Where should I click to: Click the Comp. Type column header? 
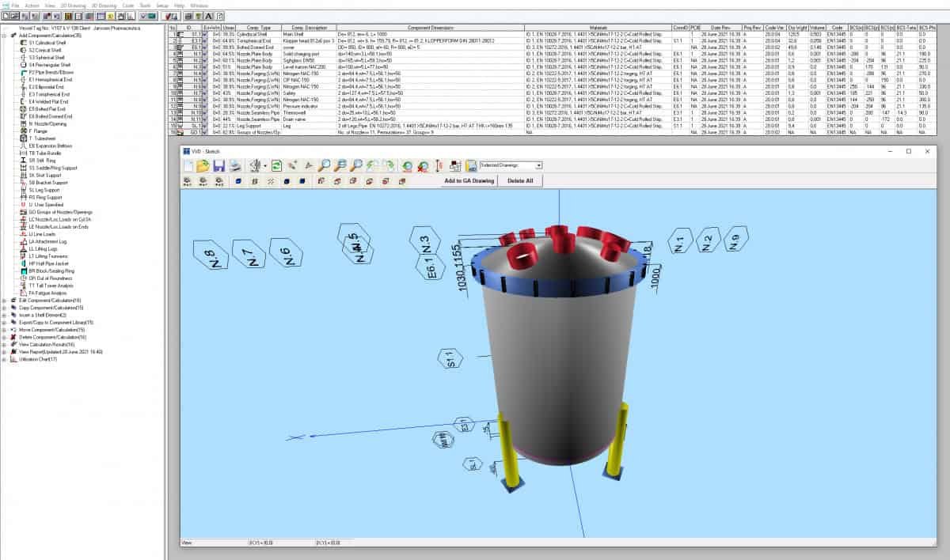[260, 28]
